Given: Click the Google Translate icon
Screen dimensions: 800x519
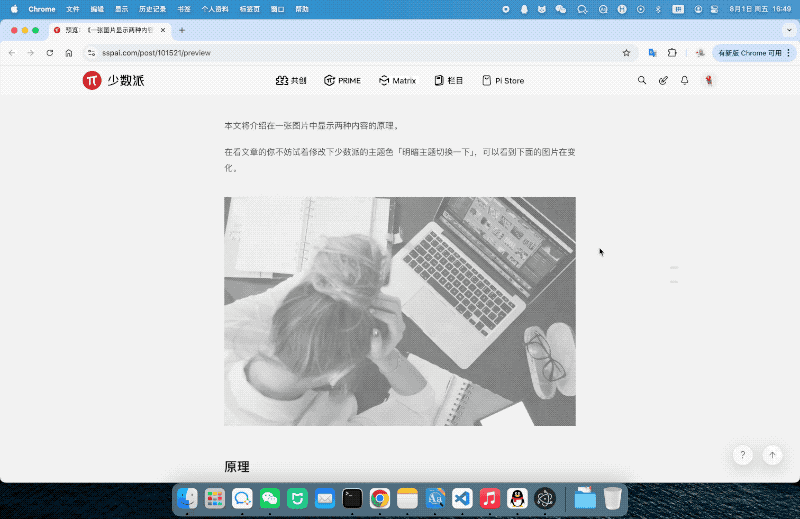Looking at the screenshot, I should coord(653,53).
